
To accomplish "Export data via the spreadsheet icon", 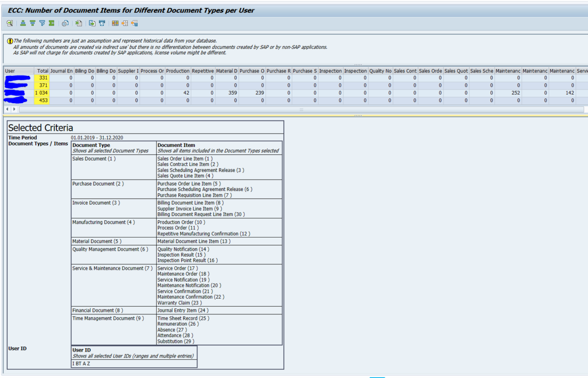I will 78,23.
